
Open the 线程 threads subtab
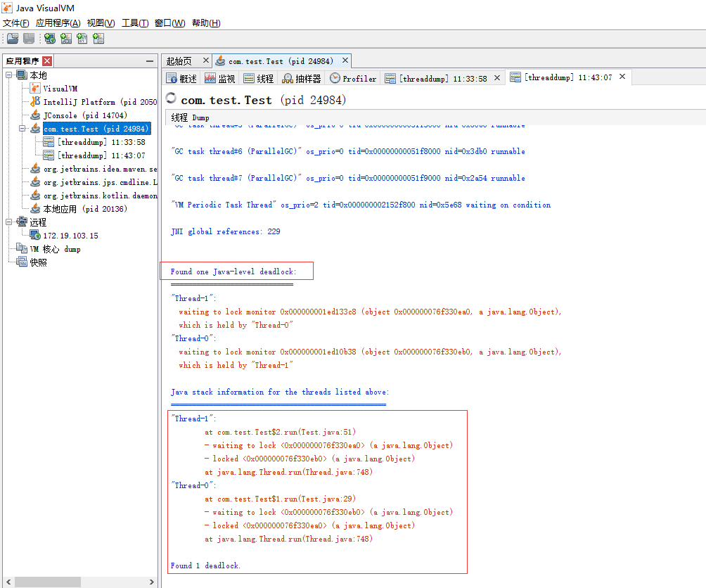point(259,79)
